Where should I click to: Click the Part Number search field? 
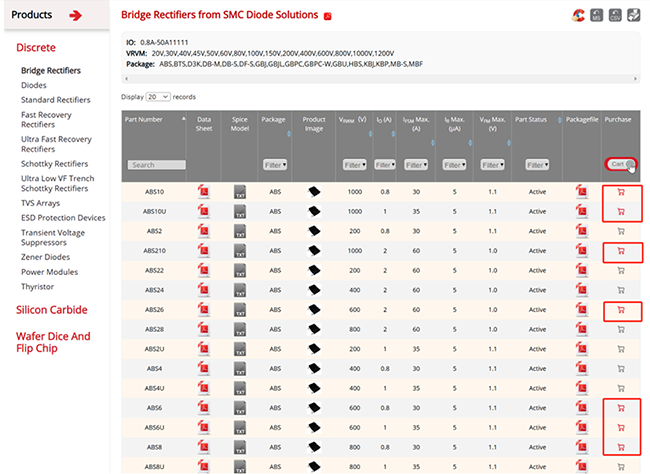(x=156, y=164)
